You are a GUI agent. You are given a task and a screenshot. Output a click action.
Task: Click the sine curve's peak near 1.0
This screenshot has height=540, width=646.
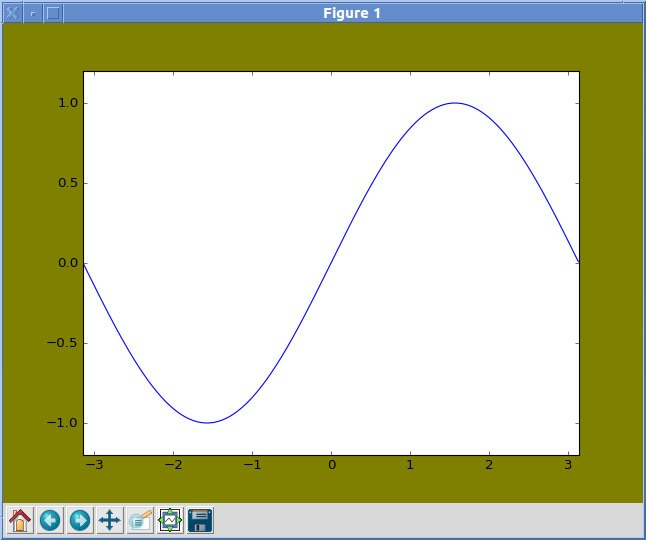click(456, 103)
